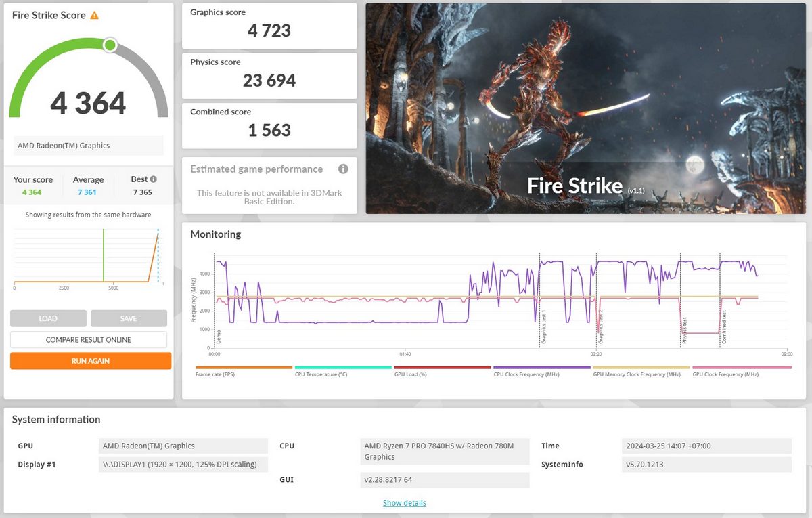
Task: Click the Fire Strike (v1.1) title overlay
Action: coord(586,186)
